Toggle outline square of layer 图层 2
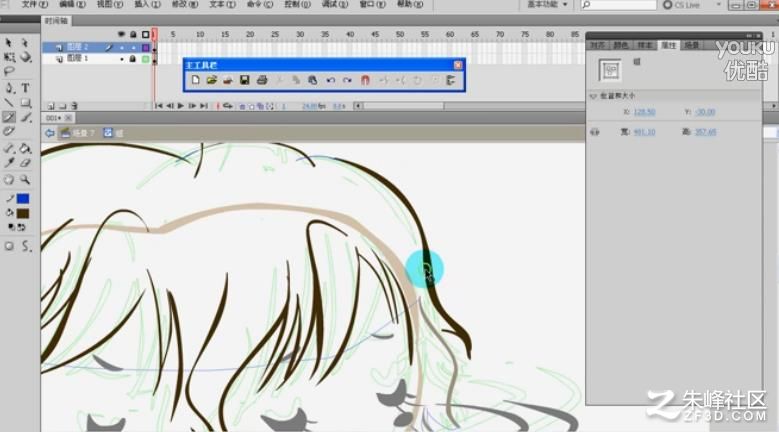This screenshot has width=779, height=432. click(x=146, y=47)
